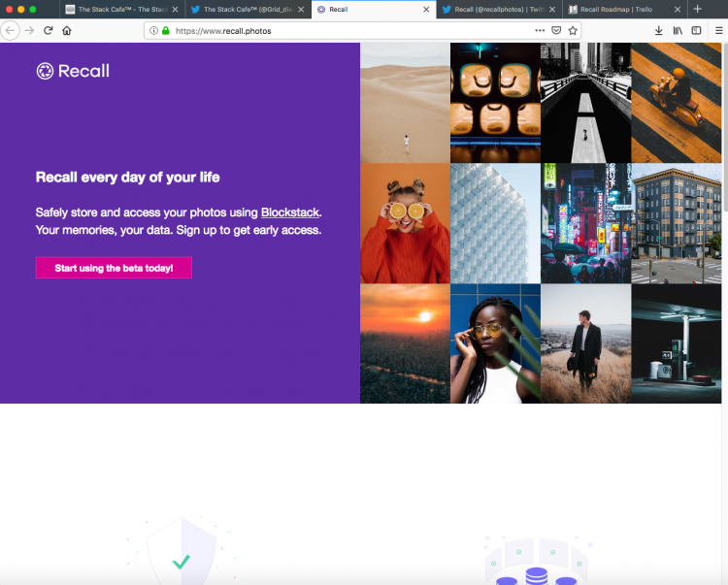
Task: Open the Firefox hamburger menu
Action: [x=718, y=31]
